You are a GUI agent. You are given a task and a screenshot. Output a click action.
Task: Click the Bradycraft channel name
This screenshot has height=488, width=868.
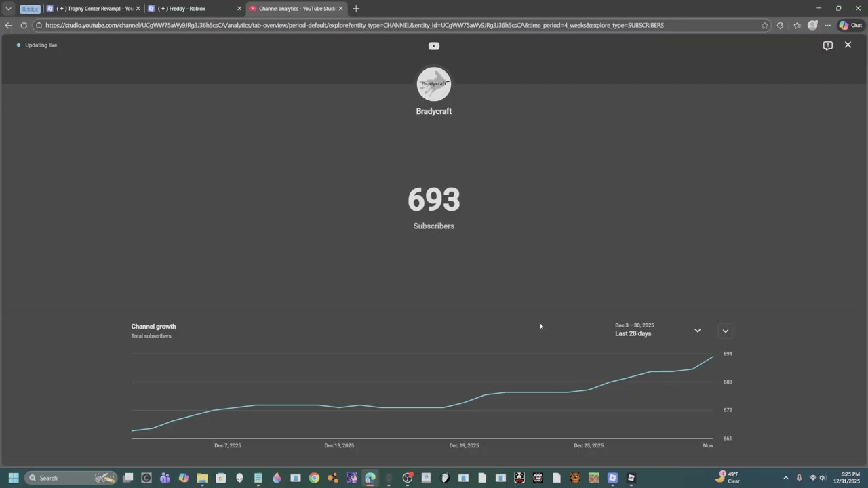click(x=434, y=111)
